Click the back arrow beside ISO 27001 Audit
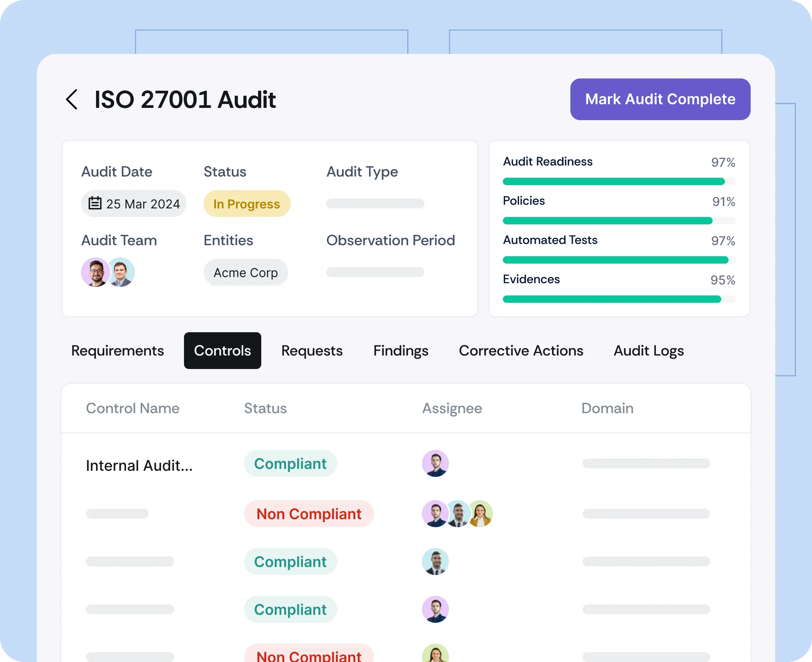Screen dimensions: 812x662 coord(72,99)
